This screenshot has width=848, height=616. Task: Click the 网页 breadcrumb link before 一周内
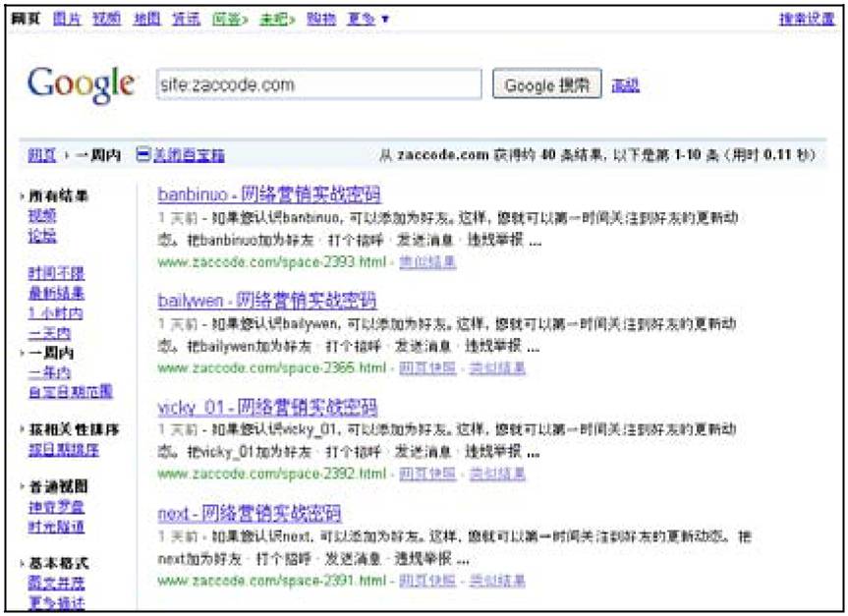click(x=42, y=155)
